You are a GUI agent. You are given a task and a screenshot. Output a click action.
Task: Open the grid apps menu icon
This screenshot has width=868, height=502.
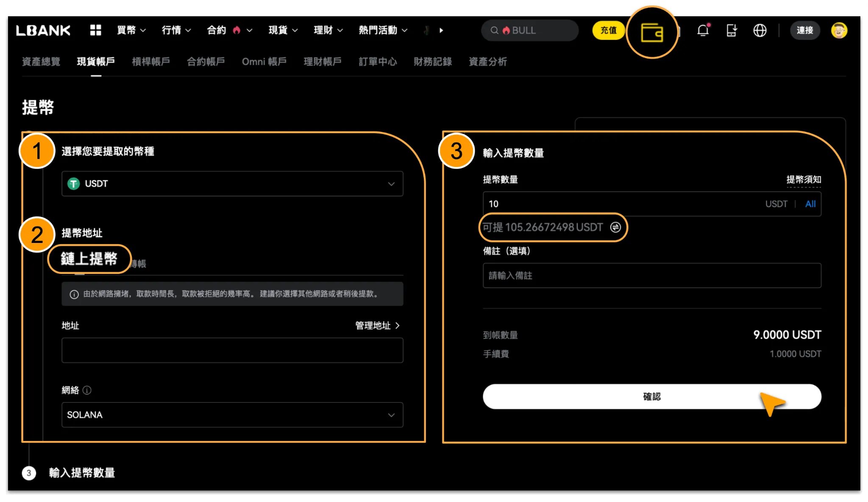click(x=96, y=30)
